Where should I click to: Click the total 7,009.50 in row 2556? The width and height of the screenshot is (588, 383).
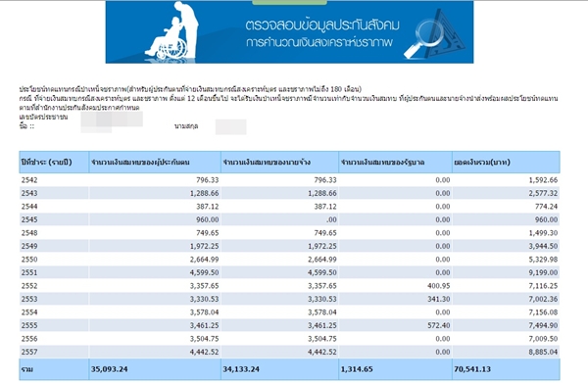coord(543,339)
